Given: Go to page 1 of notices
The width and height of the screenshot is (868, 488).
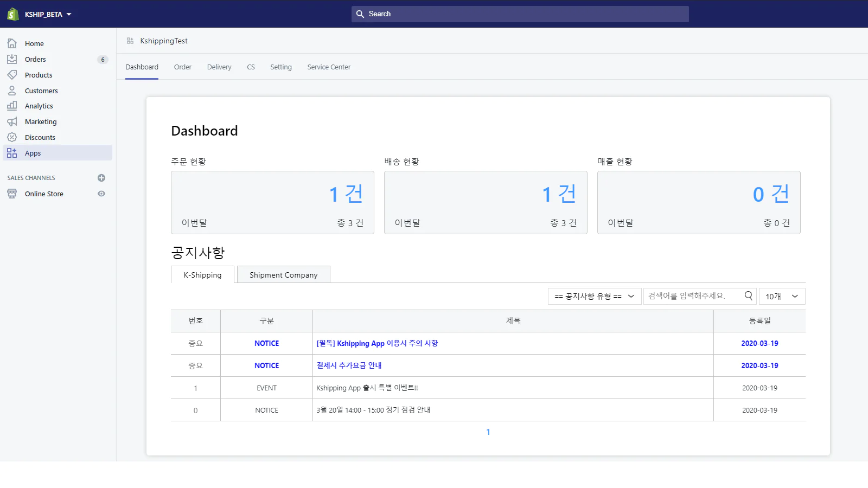Looking at the screenshot, I should pyautogui.click(x=488, y=432).
